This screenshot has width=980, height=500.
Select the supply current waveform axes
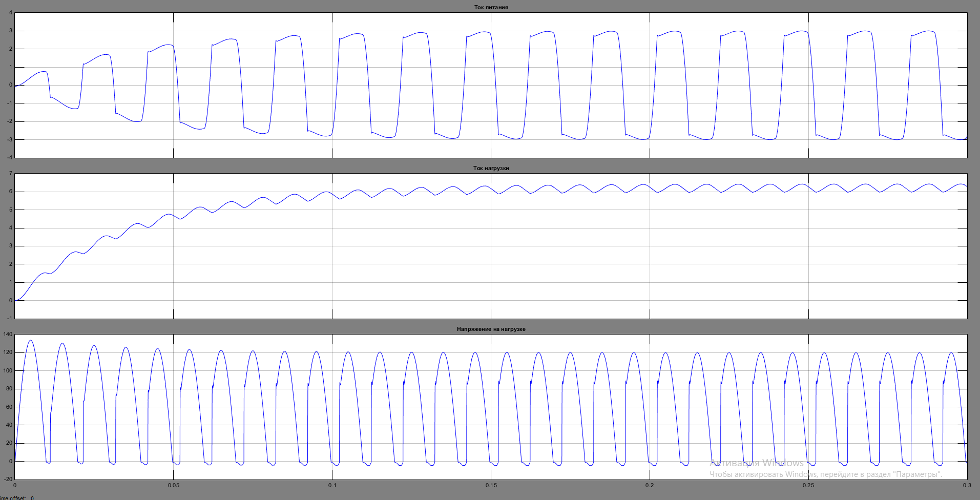(x=491, y=85)
